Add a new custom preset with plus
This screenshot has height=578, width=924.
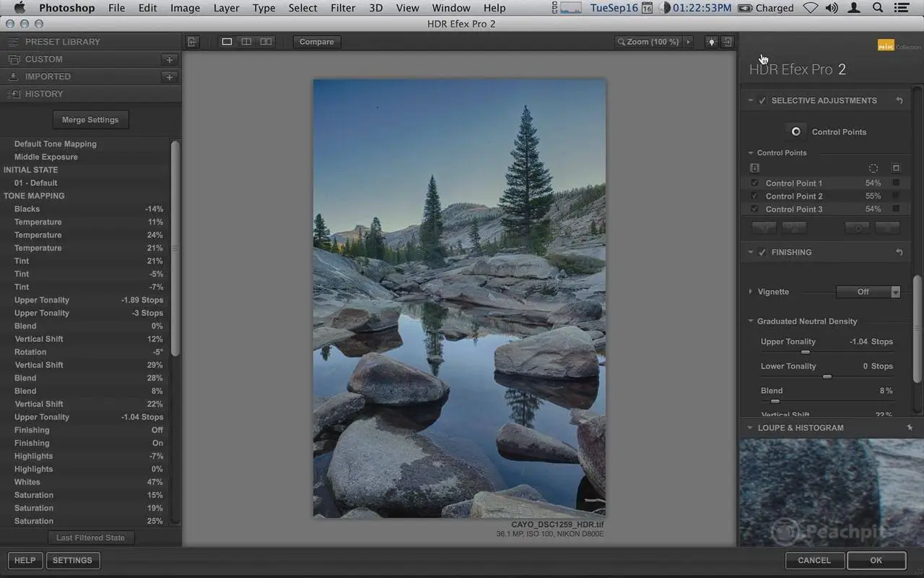click(x=169, y=59)
